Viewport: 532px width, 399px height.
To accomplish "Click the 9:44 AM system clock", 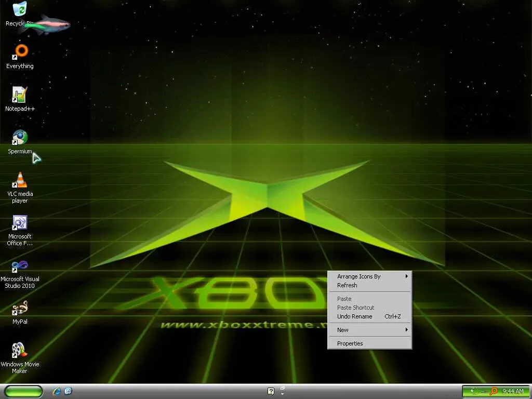I will click(512, 391).
